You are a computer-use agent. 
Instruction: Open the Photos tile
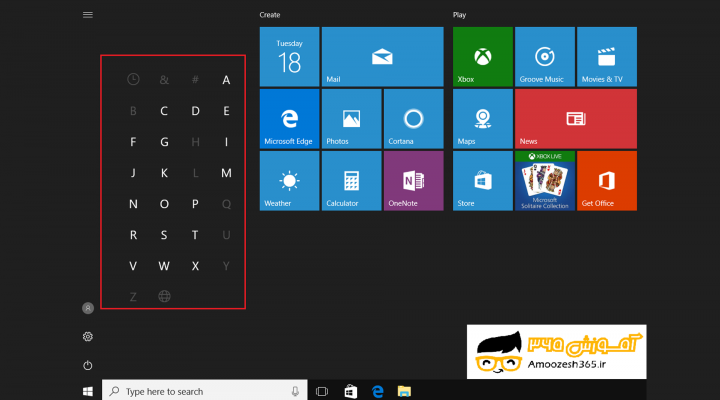coord(351,118)
